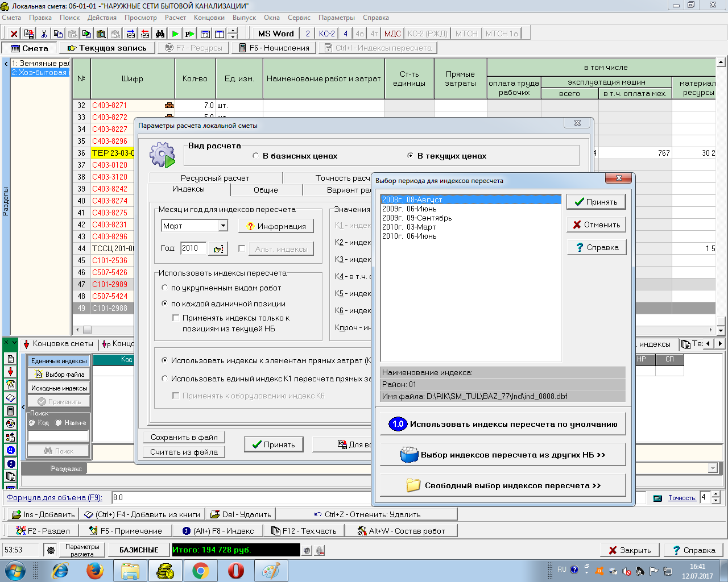Click 'Отменить' in the period selection dialog
The image size is (728, 582).
point(596,225)
